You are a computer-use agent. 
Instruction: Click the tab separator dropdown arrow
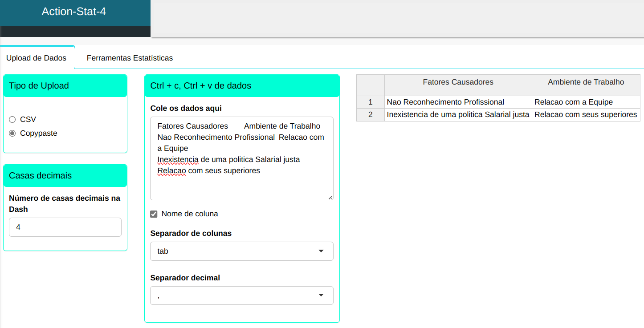click(321, 251)
